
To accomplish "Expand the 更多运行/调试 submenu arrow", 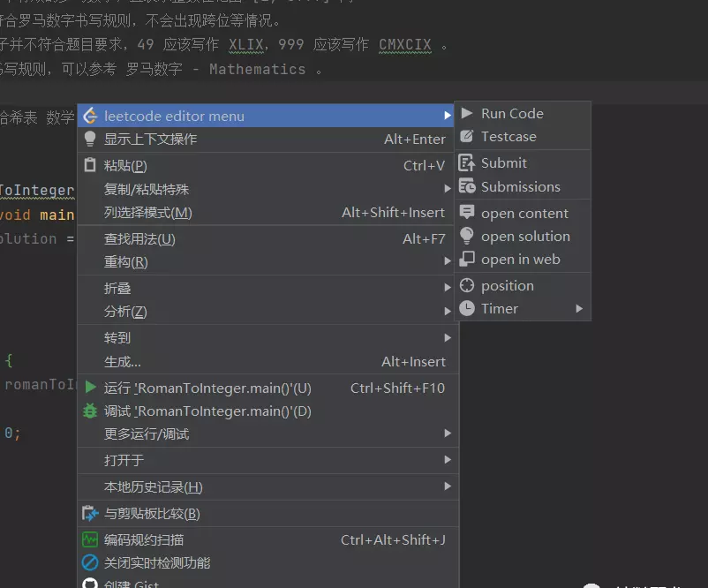I will (x=447, y=433).
